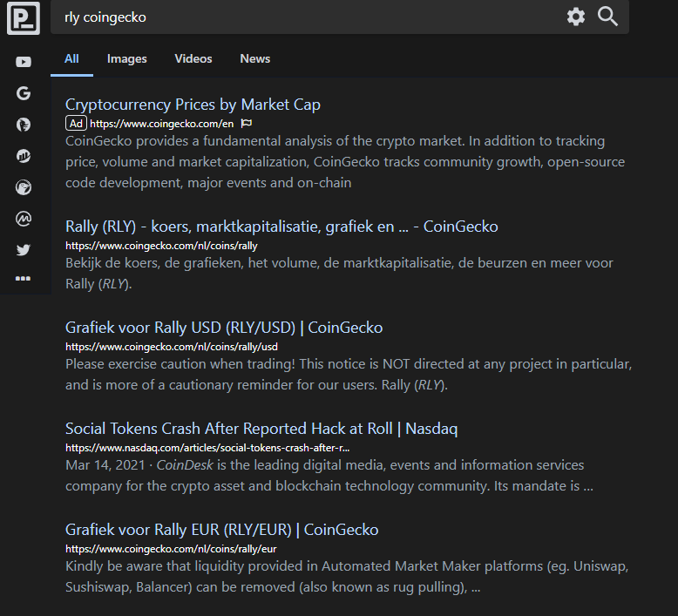The height and width of the screenshot is (616, 678).
Task: Click the snippet starting 'Bekijk de koers'
Action: click(339, 274)
